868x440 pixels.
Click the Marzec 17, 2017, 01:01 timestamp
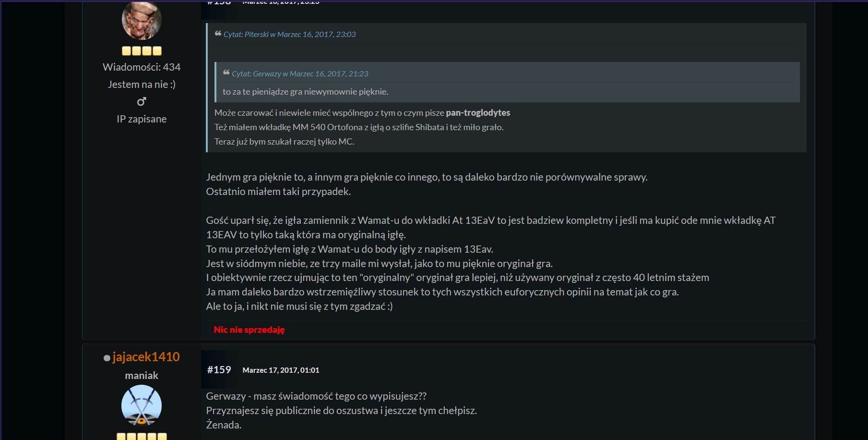point(281,370)
